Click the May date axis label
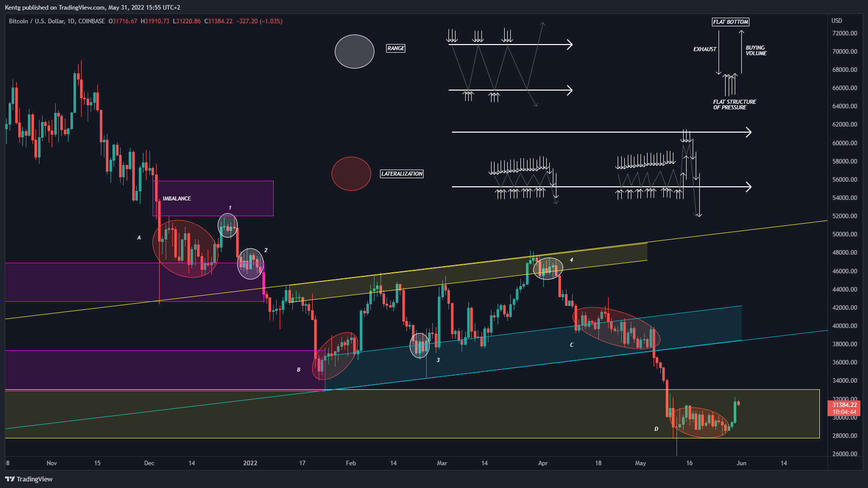The width and height of the screenshot is (868, 488). [640, 463]
